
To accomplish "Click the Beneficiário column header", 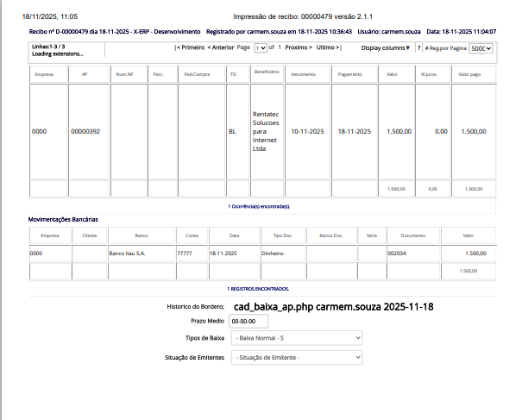I will pyautogui.click(x=266, y=73).
